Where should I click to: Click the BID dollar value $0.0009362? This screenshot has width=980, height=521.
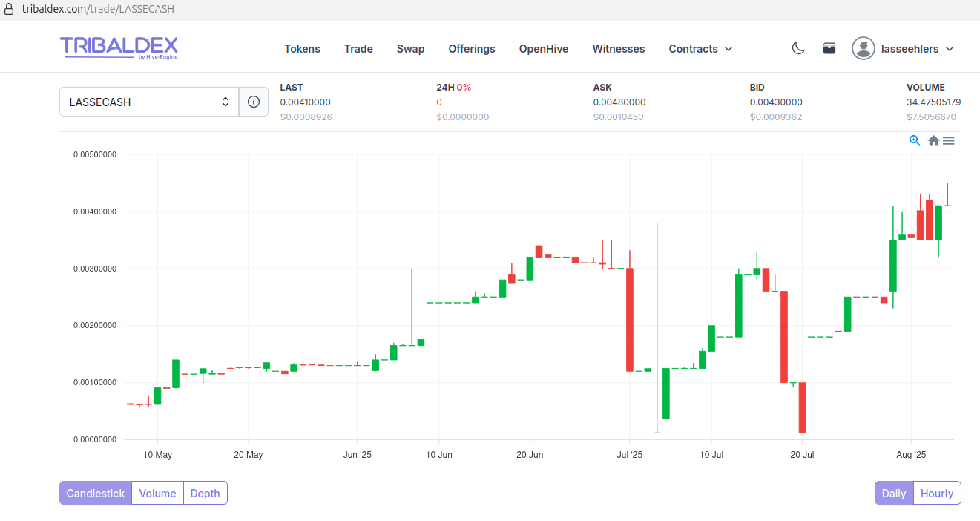[x=776, y=117]
